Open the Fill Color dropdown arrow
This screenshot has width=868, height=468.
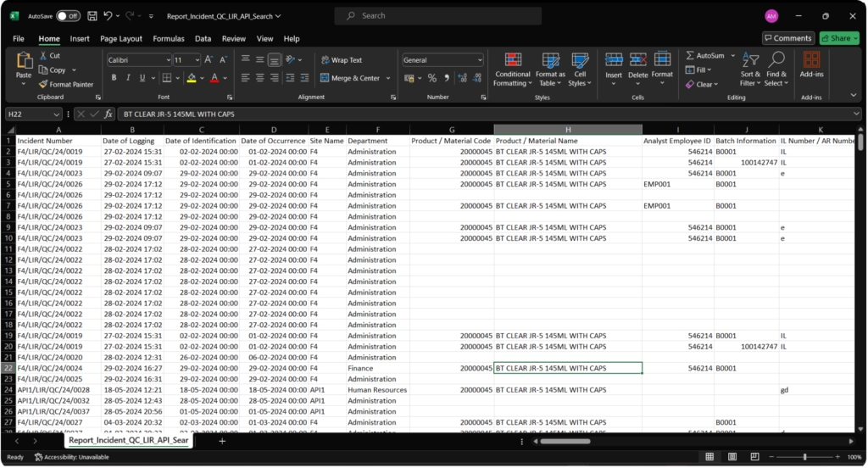pyautogui.click(x=202, y=78)
